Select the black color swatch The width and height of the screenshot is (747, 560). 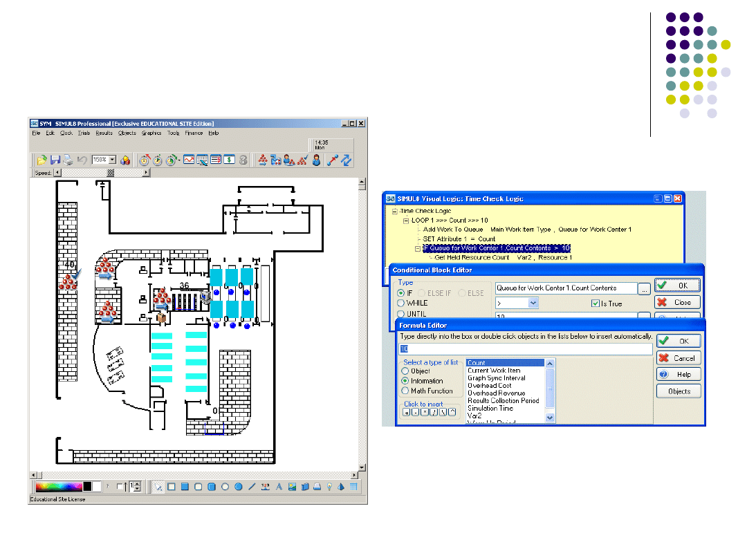(x=88, y=487)
